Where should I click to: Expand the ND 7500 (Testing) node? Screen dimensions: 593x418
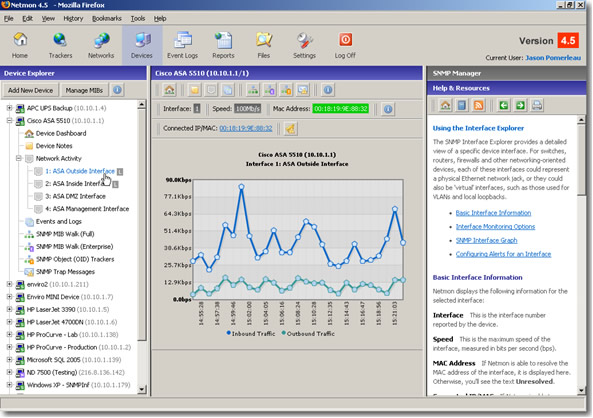(x=9, y=372)
